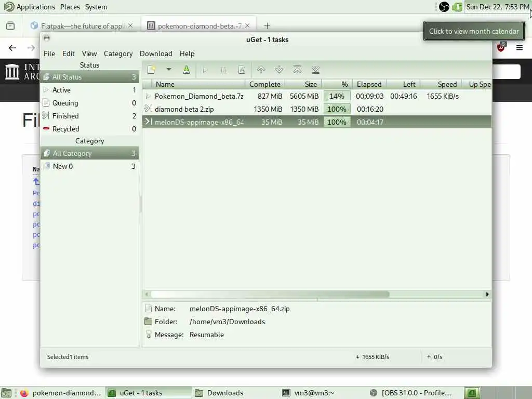Click the melonDS-appimage-x86_64 download row
532x399 pixels.
[317, 122]
